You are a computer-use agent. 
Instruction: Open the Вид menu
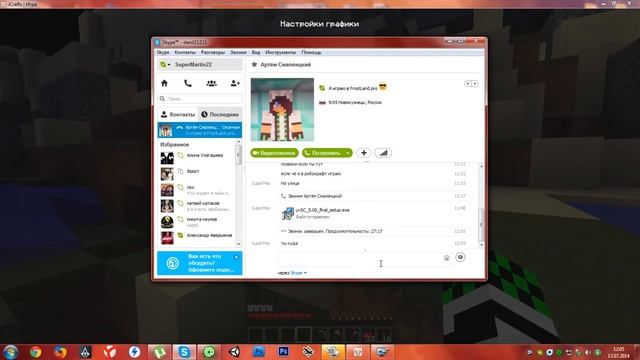[x=256, y=53]
